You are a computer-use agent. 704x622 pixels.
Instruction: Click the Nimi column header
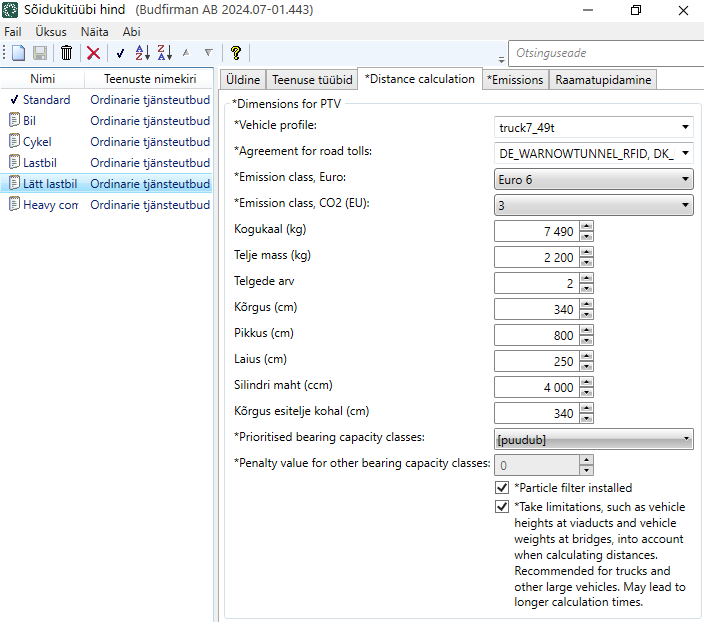pos(43,79)
